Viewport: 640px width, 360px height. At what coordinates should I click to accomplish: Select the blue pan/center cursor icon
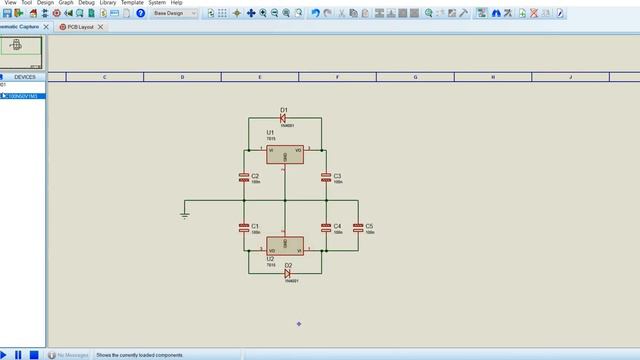click(251, 13)
